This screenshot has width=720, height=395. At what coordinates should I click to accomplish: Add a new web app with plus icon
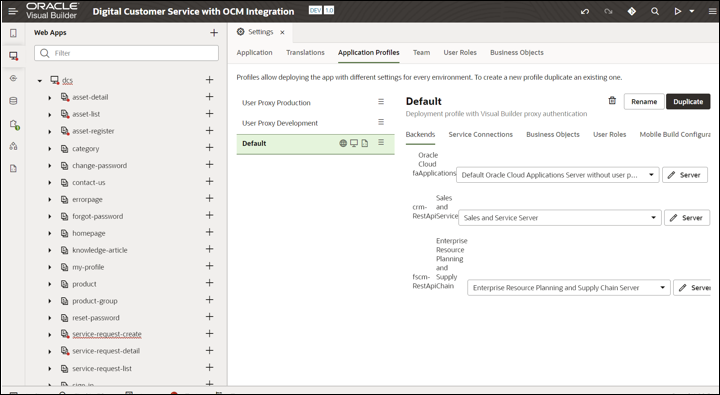pyautogui.click(x=214, y=33)
